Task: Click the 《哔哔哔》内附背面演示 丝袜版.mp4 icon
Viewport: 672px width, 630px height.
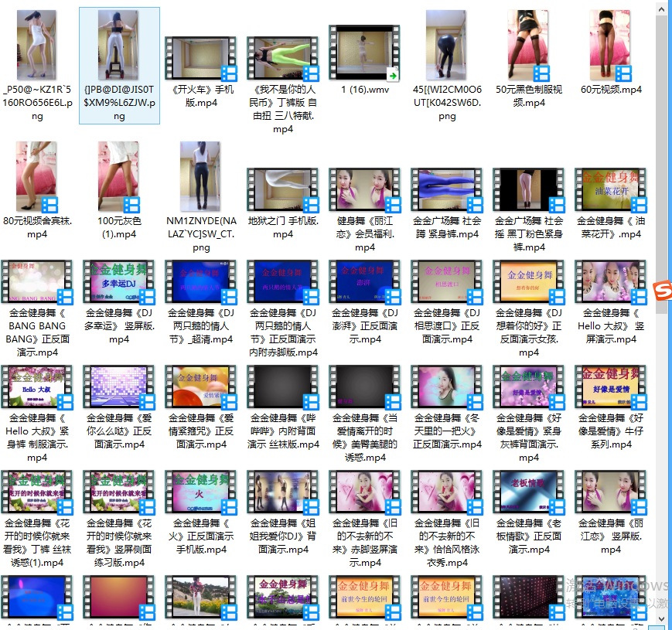Action: pyautogui.click(x=283, y=387)
